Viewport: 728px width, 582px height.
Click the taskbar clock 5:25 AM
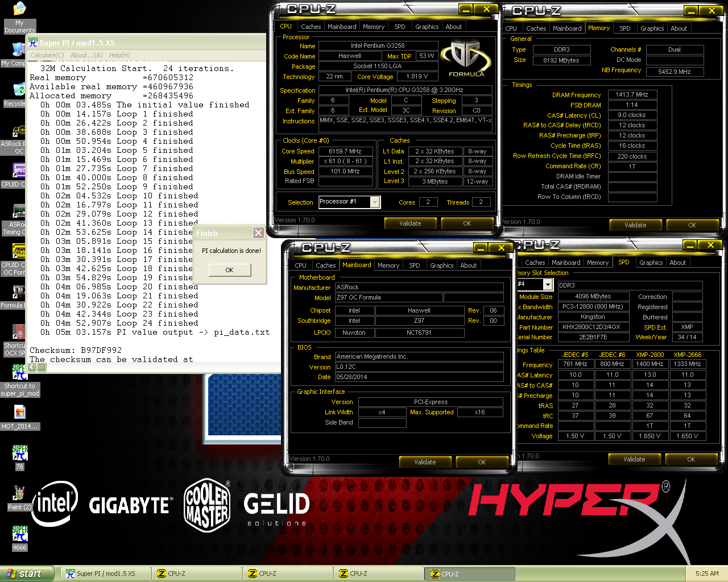[x=707, y=573]
